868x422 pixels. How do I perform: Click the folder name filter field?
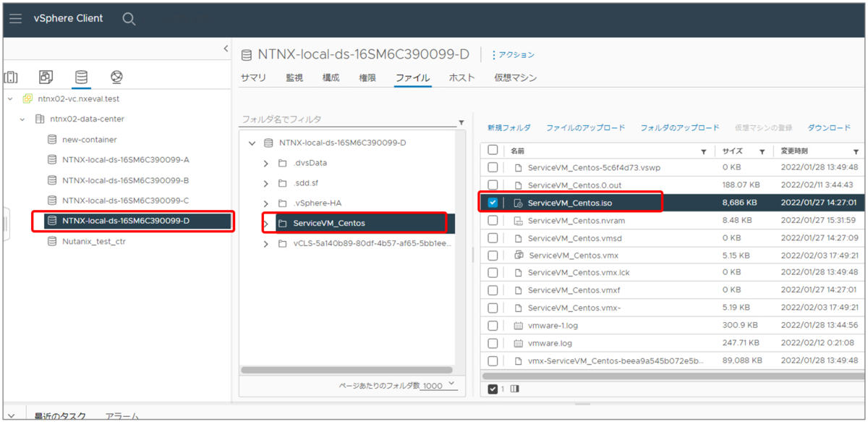click(x=349, y=119)
